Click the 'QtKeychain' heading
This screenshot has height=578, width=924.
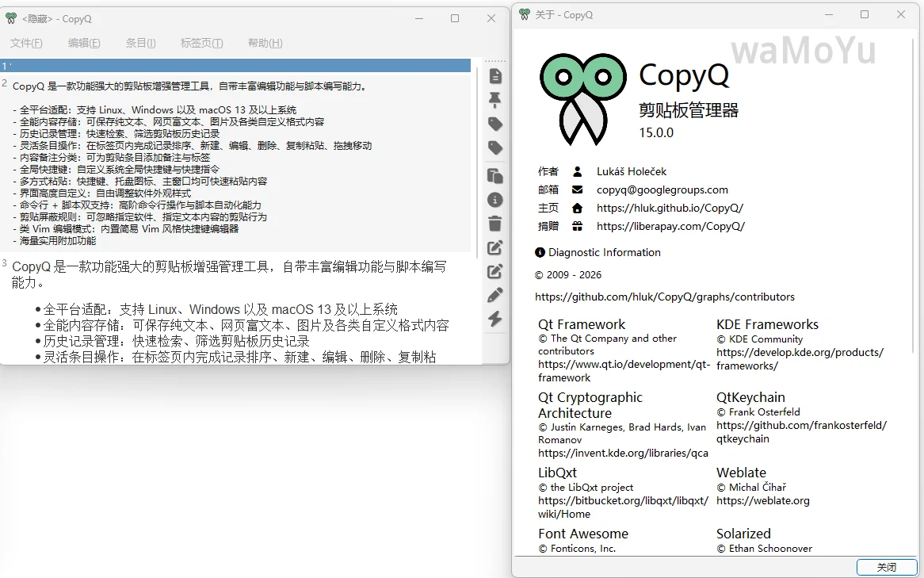pyautogui.click(x=750, y=397)
